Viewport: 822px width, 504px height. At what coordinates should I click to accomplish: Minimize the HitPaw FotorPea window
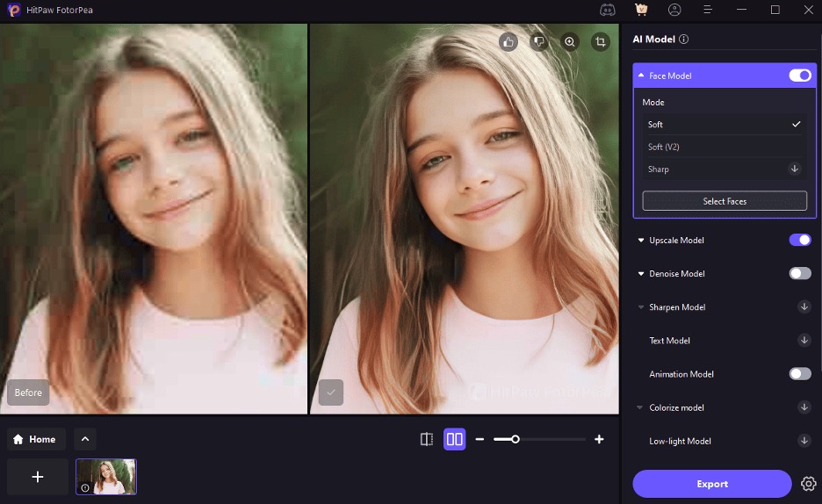coord(741,10)
